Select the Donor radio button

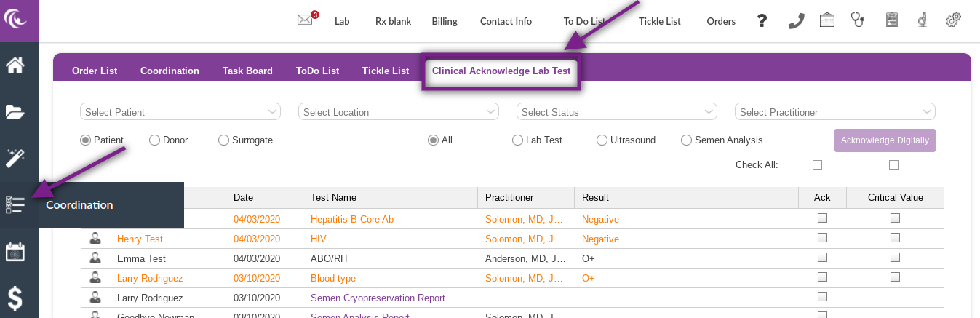pyautogui.click(x=154, y=140)
